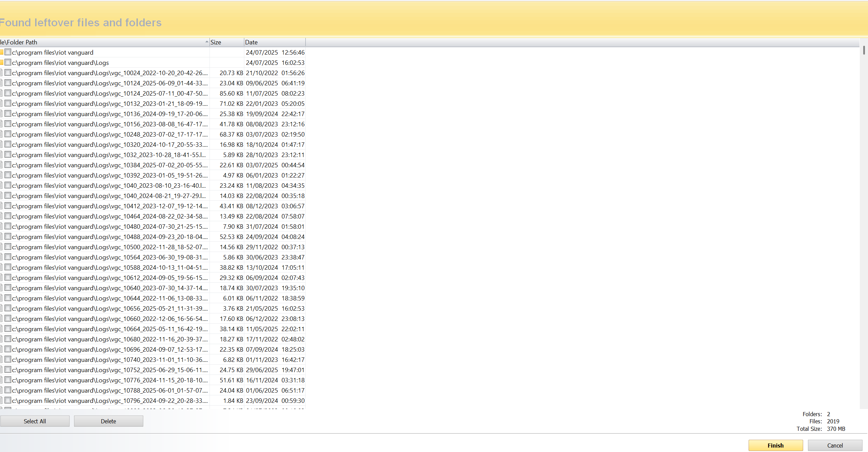Click the Delete button
Screen dimensions: 868x452
(x=108, y=421)
